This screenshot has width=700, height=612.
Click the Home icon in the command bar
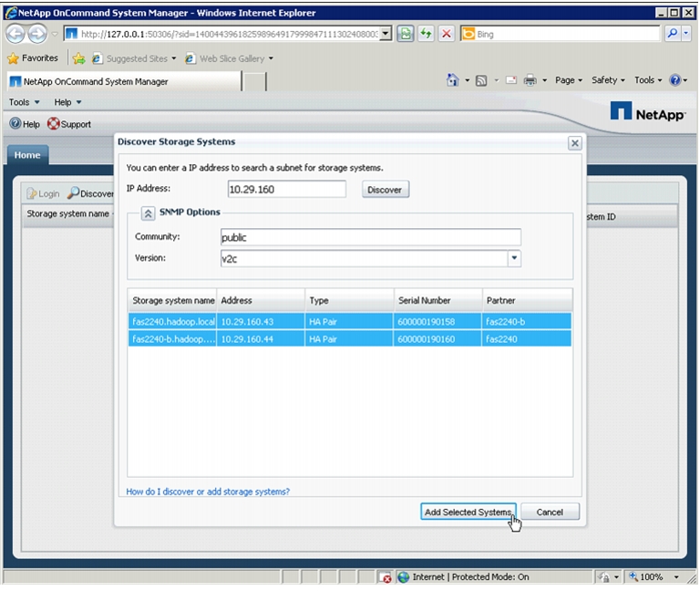[453, 80]
